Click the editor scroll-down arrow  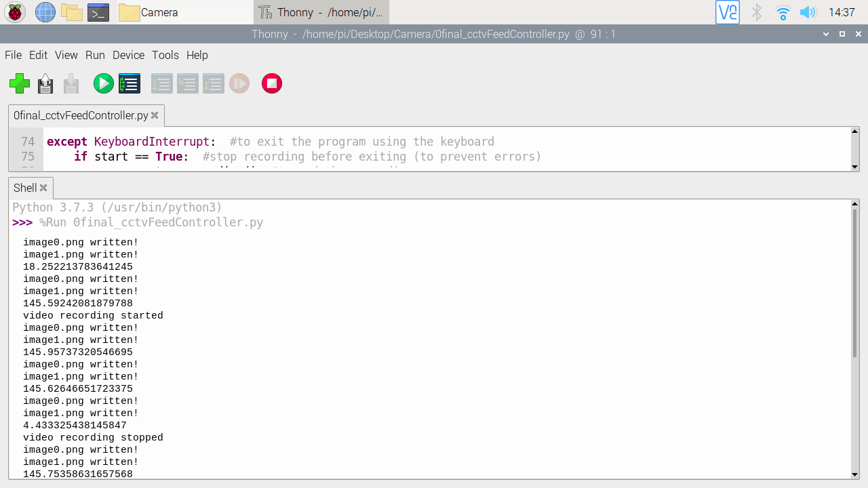click(855, 167)
